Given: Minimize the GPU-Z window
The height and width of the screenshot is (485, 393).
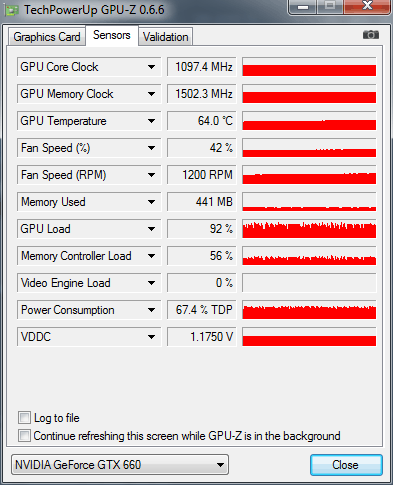Looking at the screenshot, I should [303, 7].
